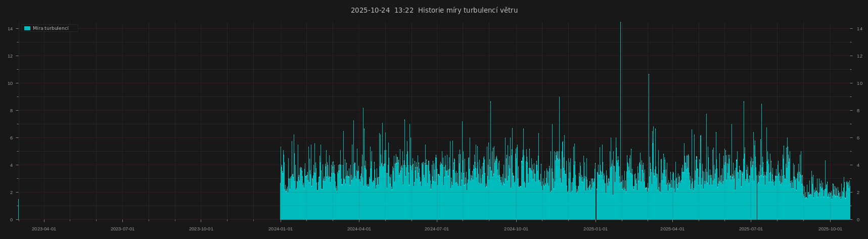Select the 'Míra turbulencí' legend label
Image resolution: width=868 pixels, height=239 pixels.
click(51, 28)
